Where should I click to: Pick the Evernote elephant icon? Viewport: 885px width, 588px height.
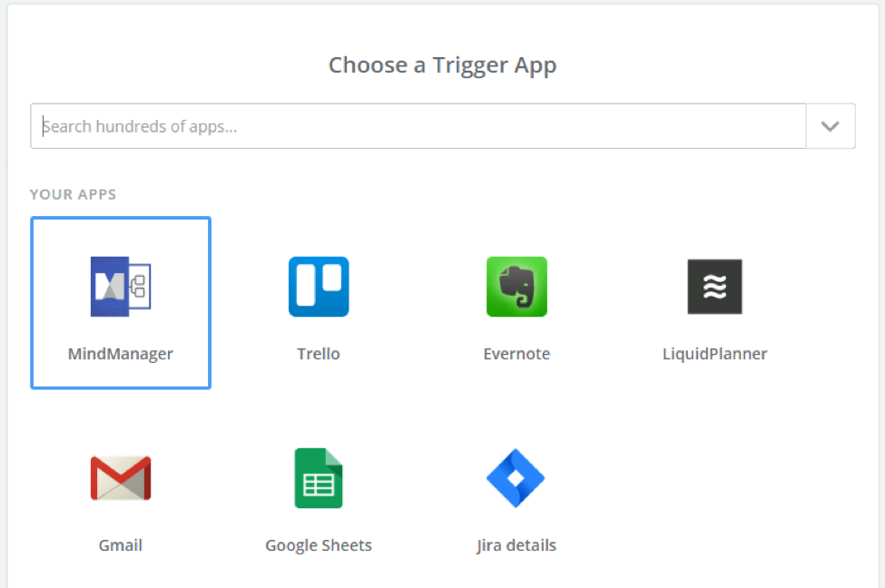tap(516, 287)
